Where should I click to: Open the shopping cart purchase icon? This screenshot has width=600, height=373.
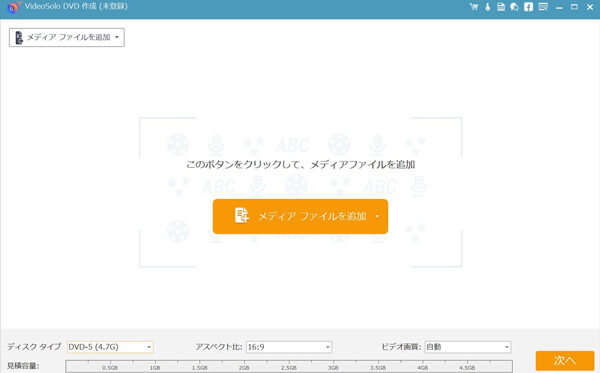(x=474, y=7)
